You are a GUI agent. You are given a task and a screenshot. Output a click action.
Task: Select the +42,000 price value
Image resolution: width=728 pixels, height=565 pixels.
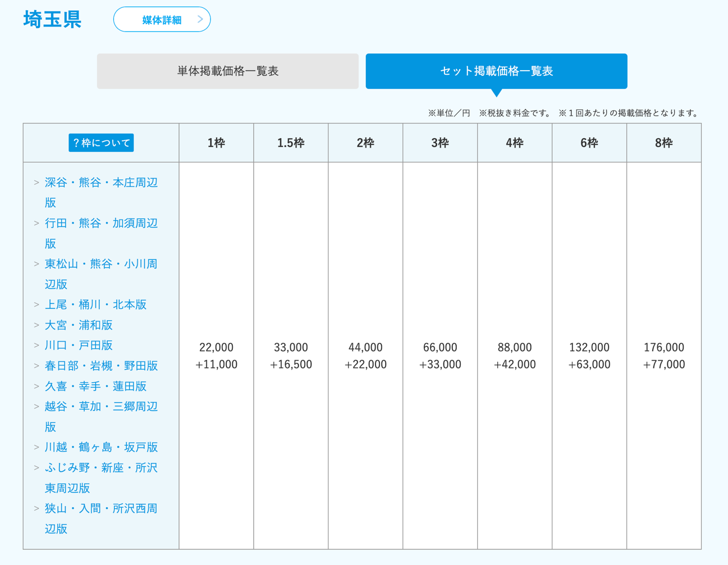tap(515, 364)
